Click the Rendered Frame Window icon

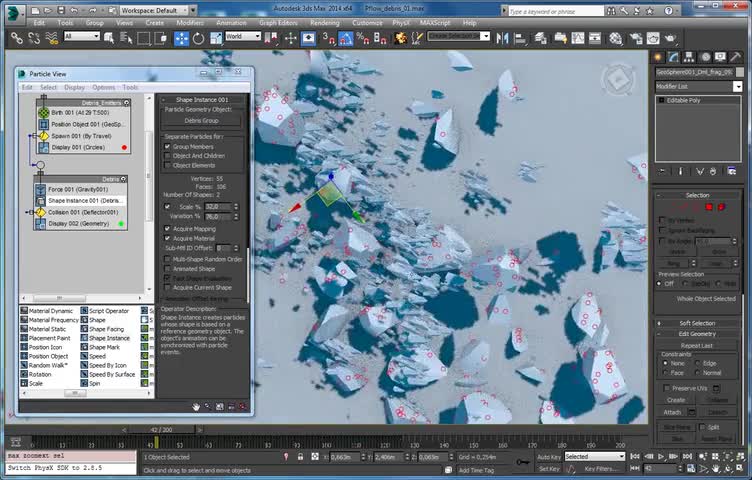(x=653, y=38)
